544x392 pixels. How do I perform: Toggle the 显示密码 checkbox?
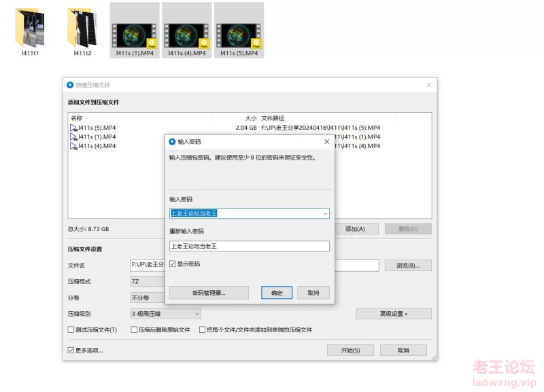tap(173, 264)
